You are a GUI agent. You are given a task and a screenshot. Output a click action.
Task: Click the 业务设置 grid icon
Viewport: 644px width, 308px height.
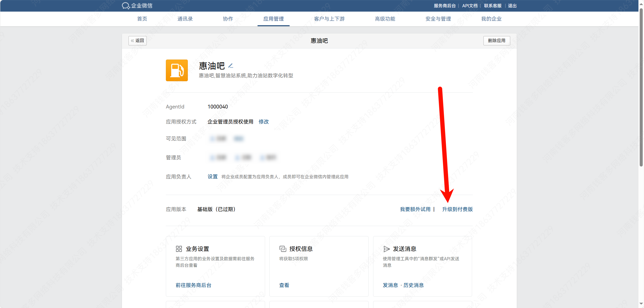179,249
